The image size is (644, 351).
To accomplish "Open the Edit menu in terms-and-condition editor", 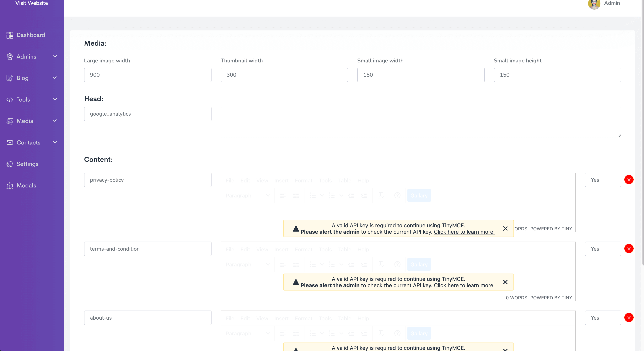I will pos(245,250).
